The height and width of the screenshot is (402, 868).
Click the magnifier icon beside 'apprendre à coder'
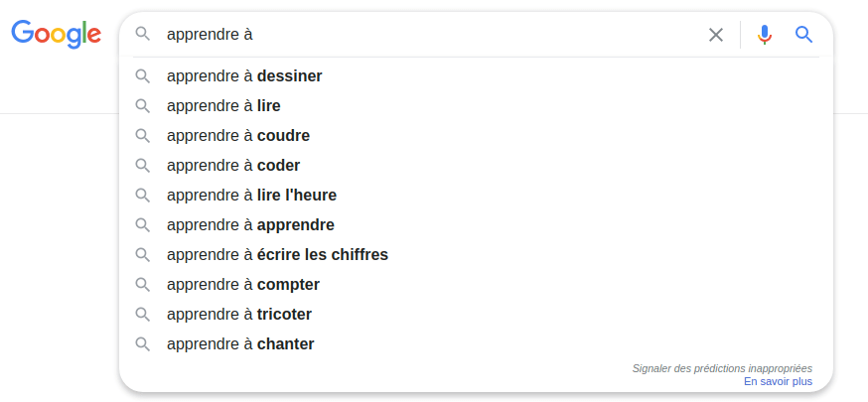pos(143,166)
